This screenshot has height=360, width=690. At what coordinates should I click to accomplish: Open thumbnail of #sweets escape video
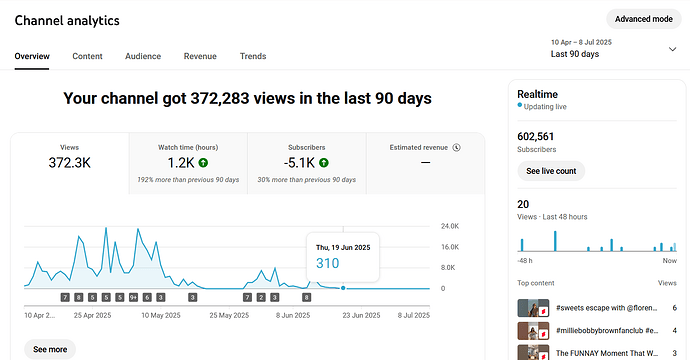(533, 308)
